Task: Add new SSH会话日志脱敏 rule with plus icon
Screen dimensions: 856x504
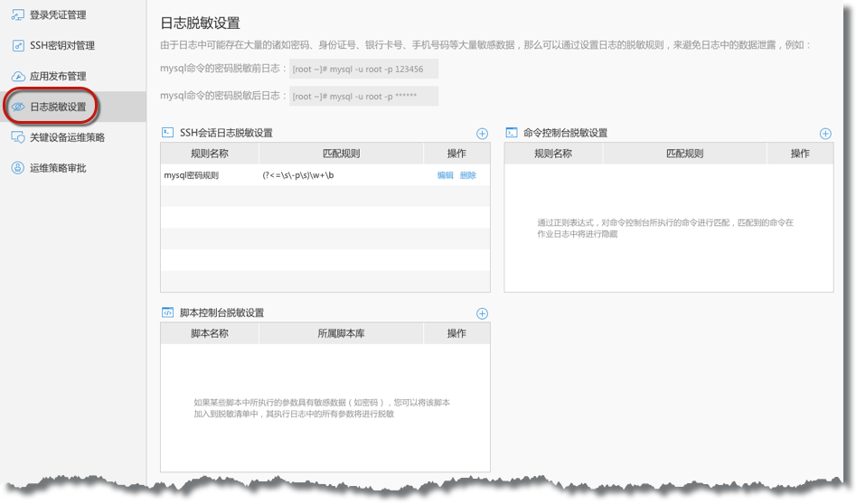Action: coord(482,133)
